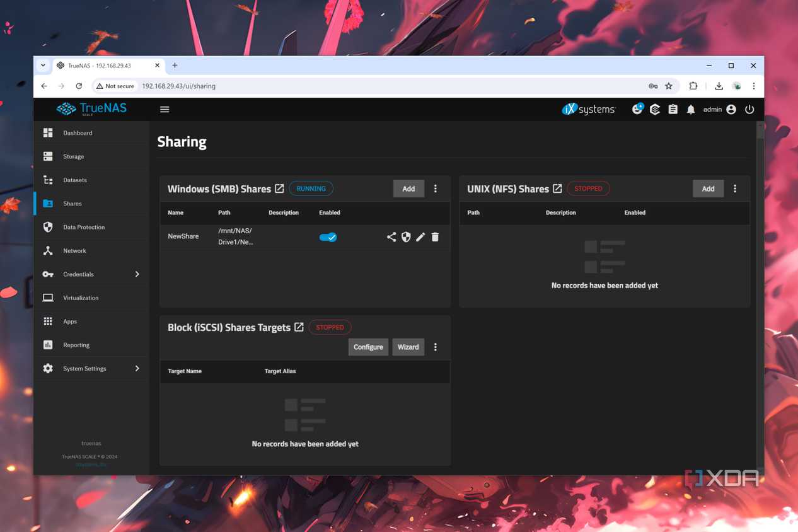
Task: Open the TrueCommand status icon
Action: coord(655,110)
